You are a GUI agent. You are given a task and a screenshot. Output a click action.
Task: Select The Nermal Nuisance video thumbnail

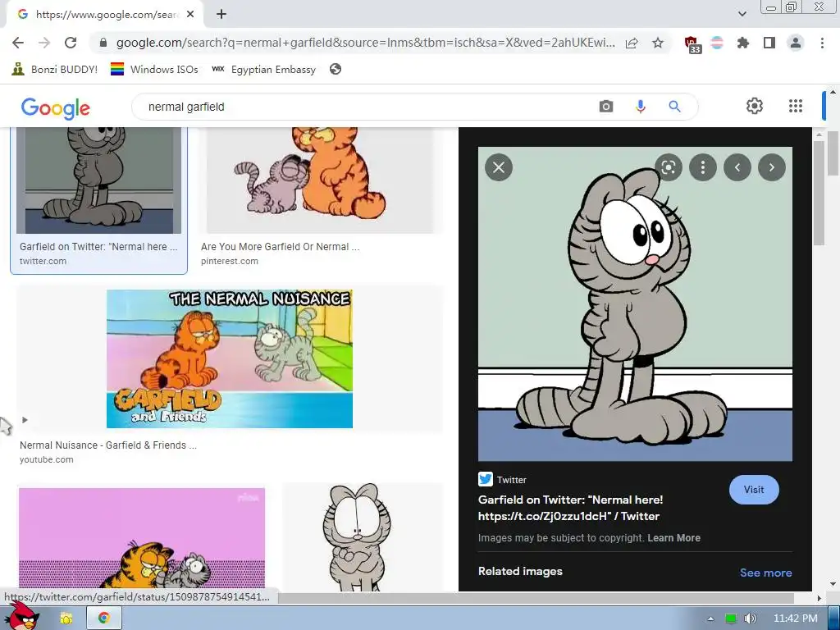coord(230,359)
